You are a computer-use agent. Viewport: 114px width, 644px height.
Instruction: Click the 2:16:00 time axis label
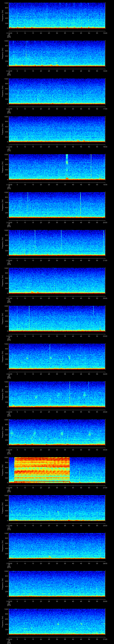(x=9, y=109)
